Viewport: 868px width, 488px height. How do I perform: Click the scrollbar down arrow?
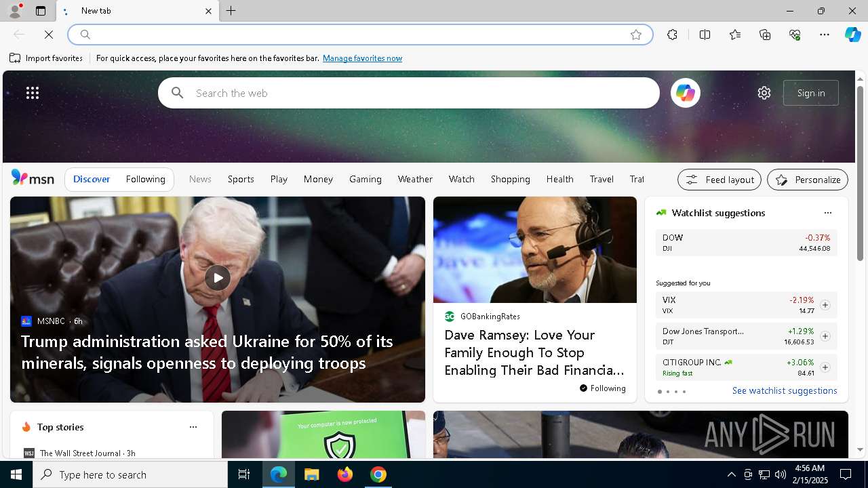[x=860, y=449]
